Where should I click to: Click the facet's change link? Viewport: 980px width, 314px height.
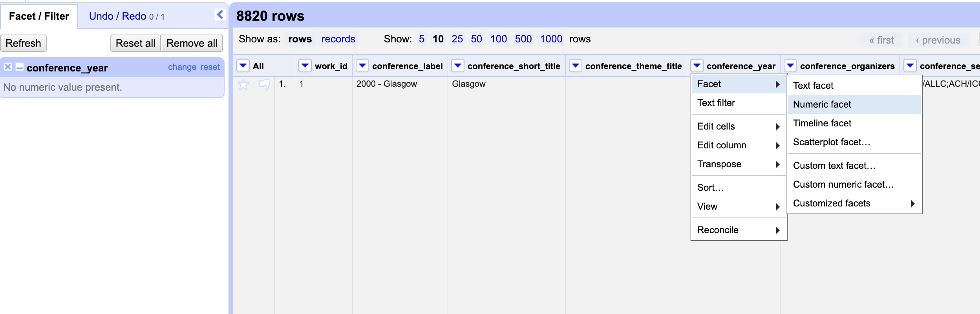point(182,67)
